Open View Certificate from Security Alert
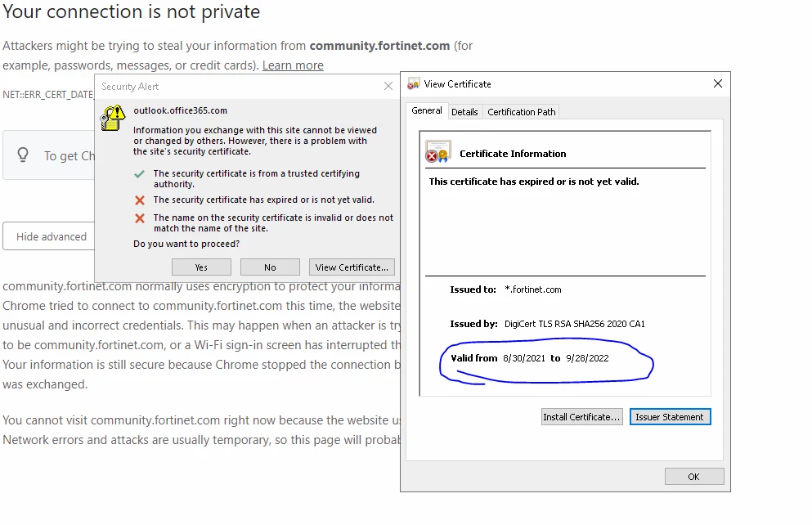The image size is (812, 525). [x=352, y=267]
